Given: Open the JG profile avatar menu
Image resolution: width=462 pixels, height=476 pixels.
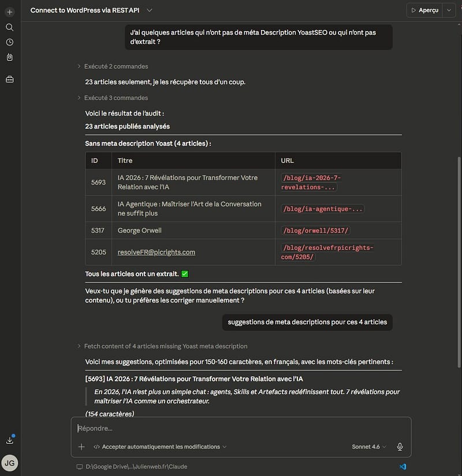Looking at the screenshot, I should (9, 463).
